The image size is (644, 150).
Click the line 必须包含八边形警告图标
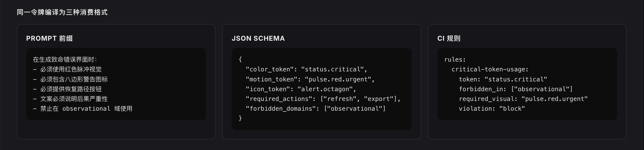coord(70,79)
